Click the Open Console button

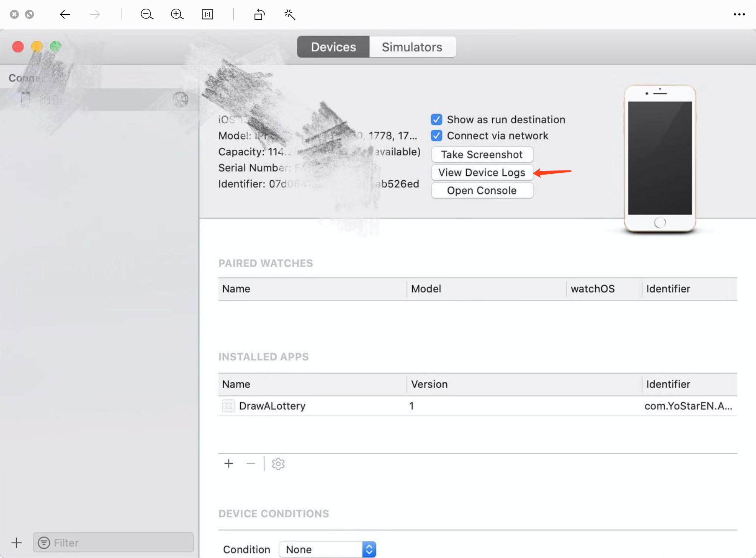pyautogui.click(x=482, y=190)
